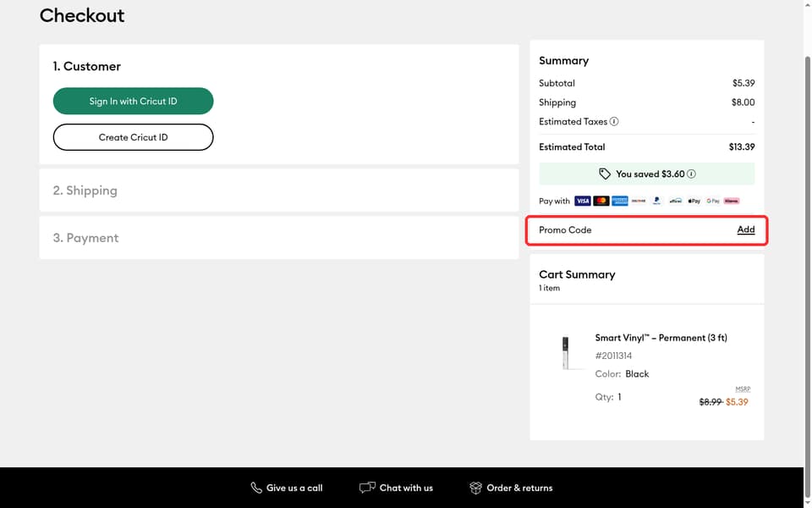Add a promo code
812x508 pixels.
click(x=746, y=229)
